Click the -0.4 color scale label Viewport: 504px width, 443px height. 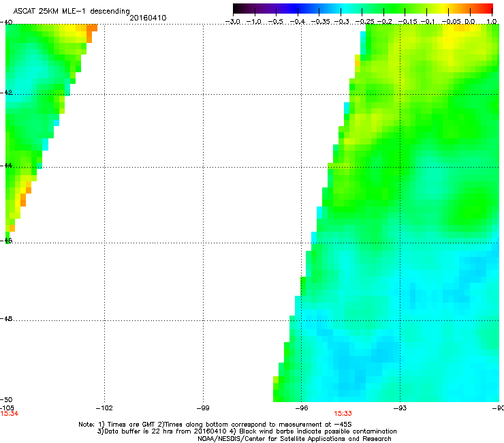pyautogui.click(x=298, y=22)
